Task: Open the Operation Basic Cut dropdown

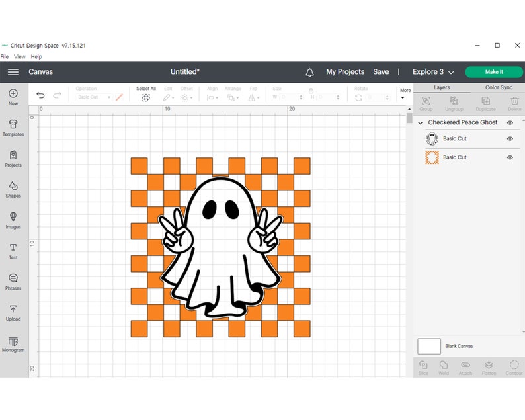Action: point(94,97)
